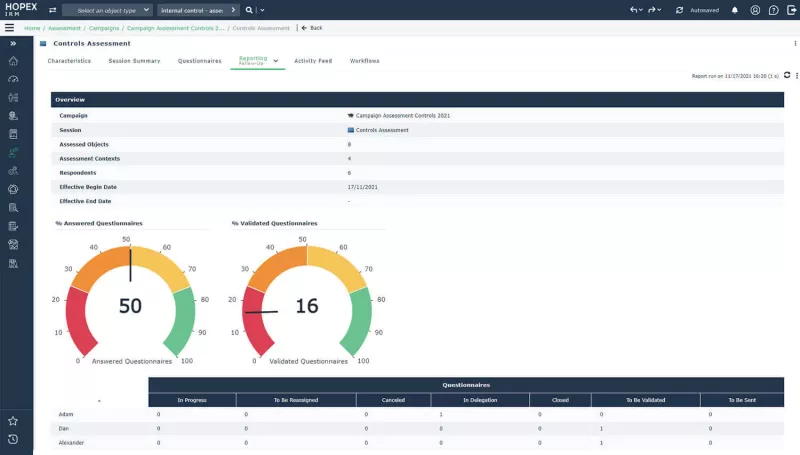Select the Adam row name

66,414
